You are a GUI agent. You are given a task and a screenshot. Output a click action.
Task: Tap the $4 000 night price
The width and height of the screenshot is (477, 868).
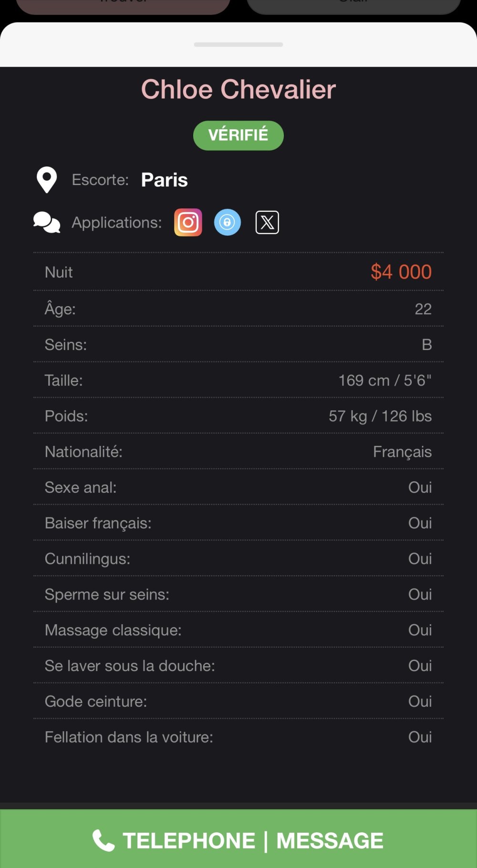coord(401,272)
